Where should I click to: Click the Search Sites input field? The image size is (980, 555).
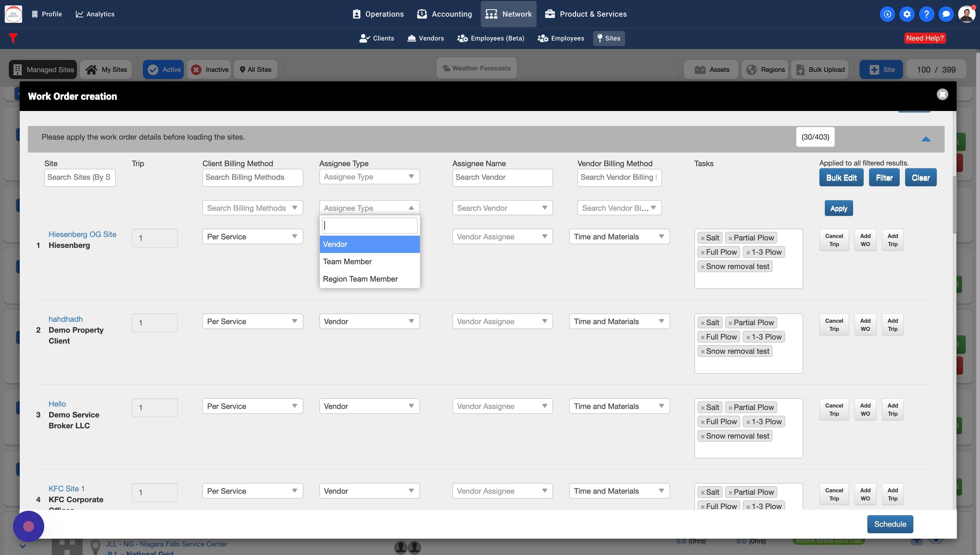tap(80, 177)
